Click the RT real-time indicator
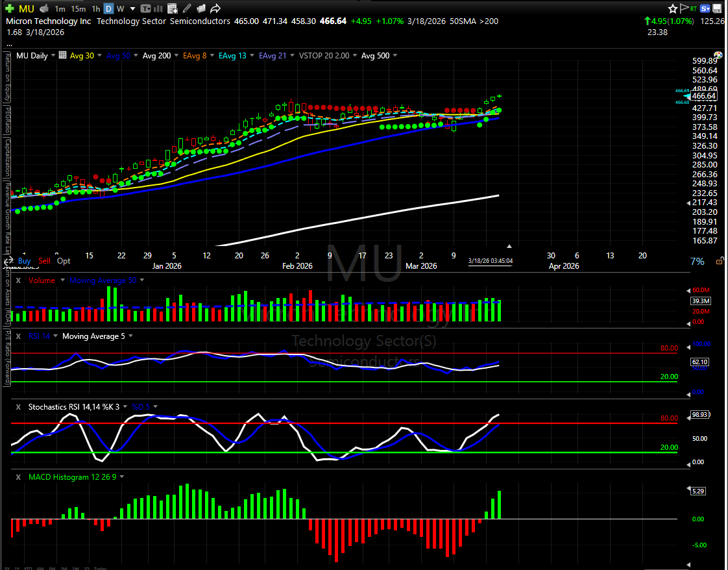Screen dimensions: 728x570 694,8
